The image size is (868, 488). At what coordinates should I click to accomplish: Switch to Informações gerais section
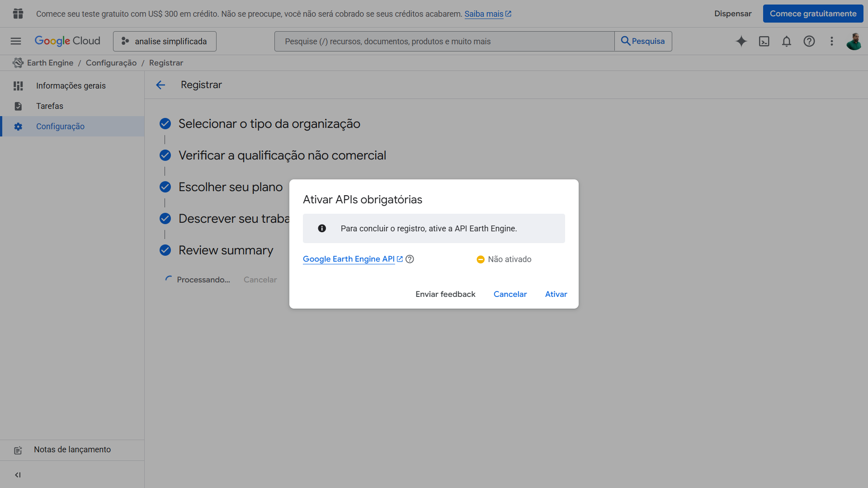pos(71,85)
